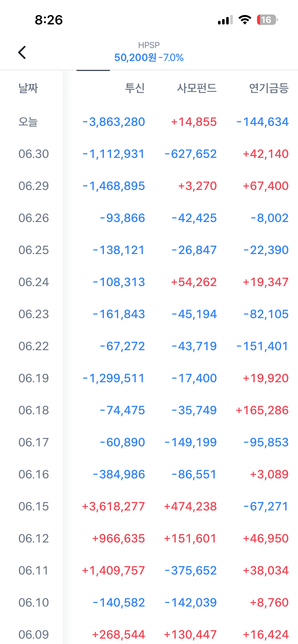Image resolution: width=298 pixels, height=644 pixels.
Task: Select the 날짜 column header
Action: click(28, 88)
